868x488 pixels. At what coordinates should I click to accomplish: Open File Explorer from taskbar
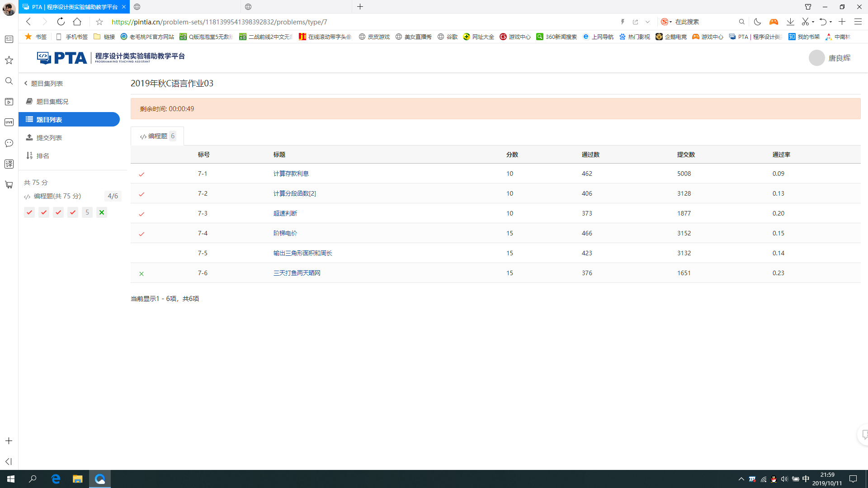[x=78, y=479]
